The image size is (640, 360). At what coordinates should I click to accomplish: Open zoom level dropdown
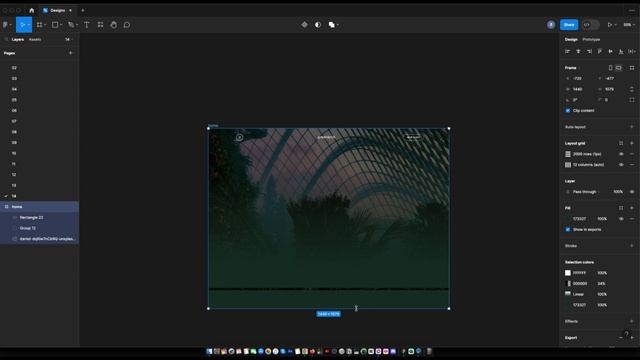tap(629, 25)
